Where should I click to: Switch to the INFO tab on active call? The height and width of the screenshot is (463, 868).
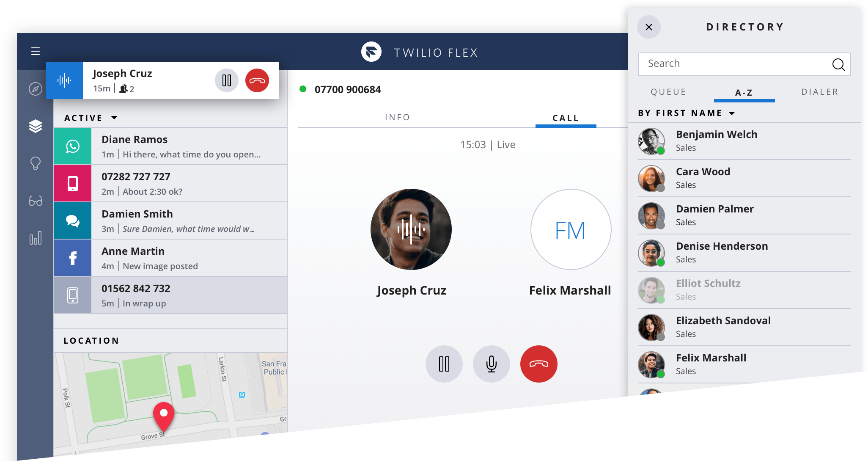pyautogui.click(x=398, y=117)
